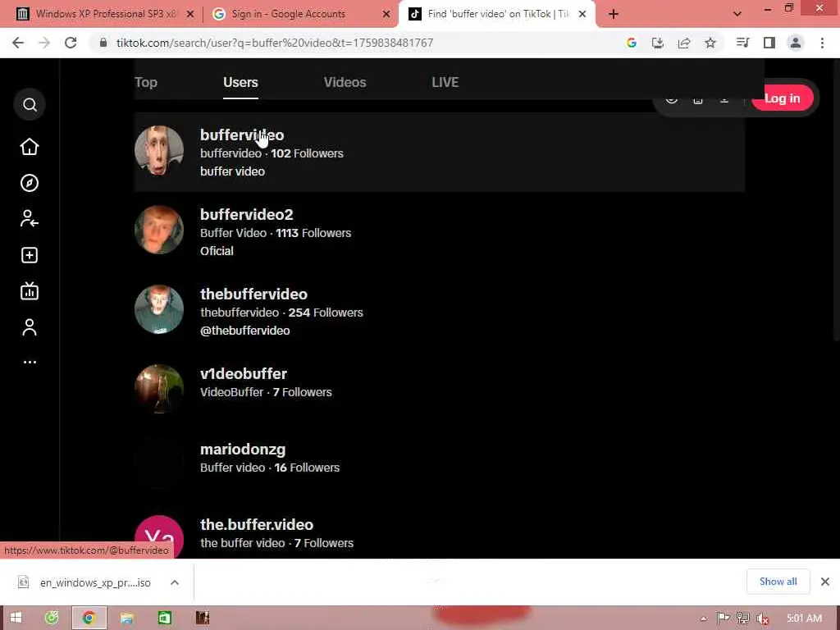Go back with the browser back arrow

(18, 43)
